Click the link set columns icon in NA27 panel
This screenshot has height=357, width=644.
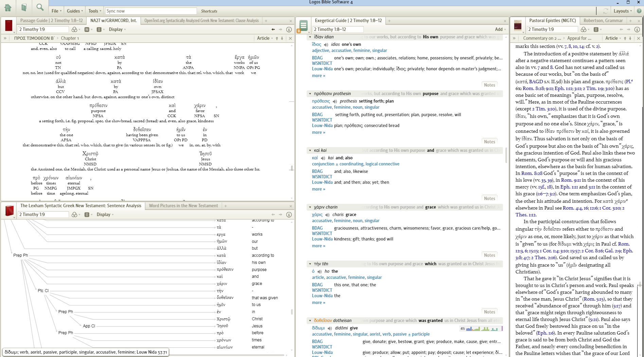[x=99, y=30]
